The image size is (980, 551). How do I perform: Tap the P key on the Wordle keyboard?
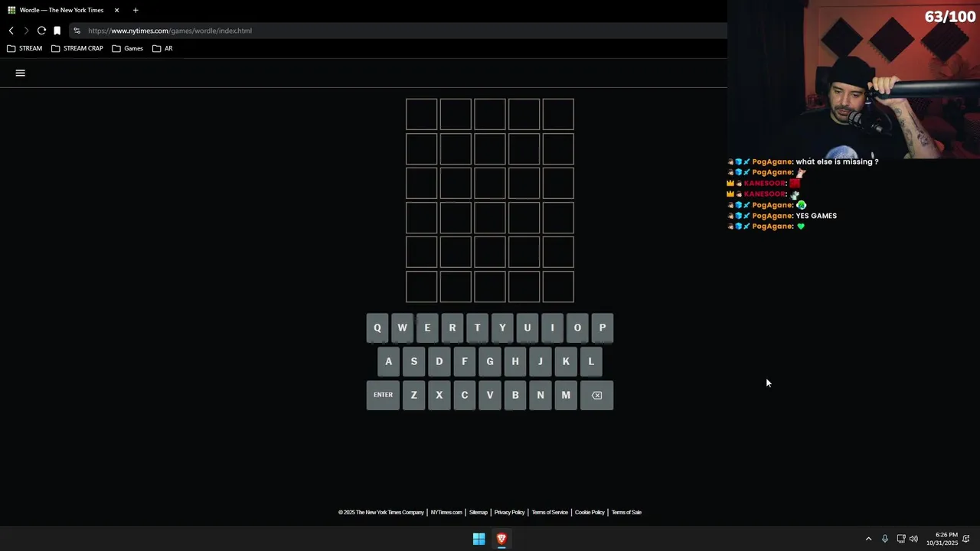[603, 328]
